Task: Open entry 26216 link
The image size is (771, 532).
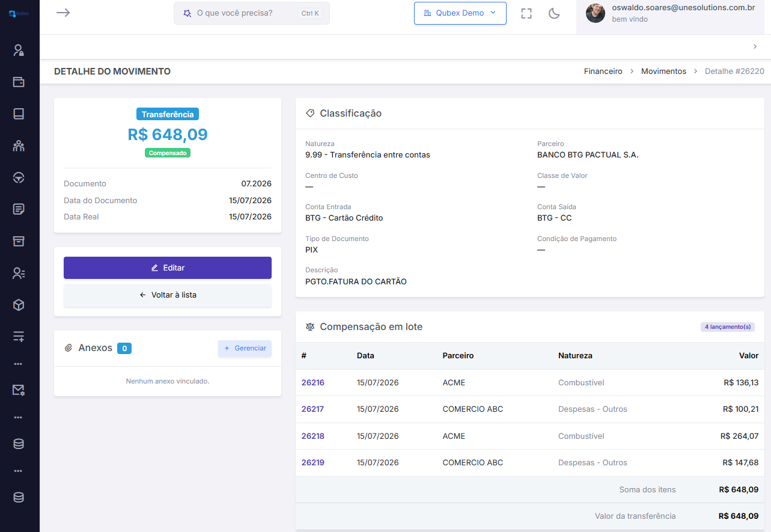Action: point(312,382)
